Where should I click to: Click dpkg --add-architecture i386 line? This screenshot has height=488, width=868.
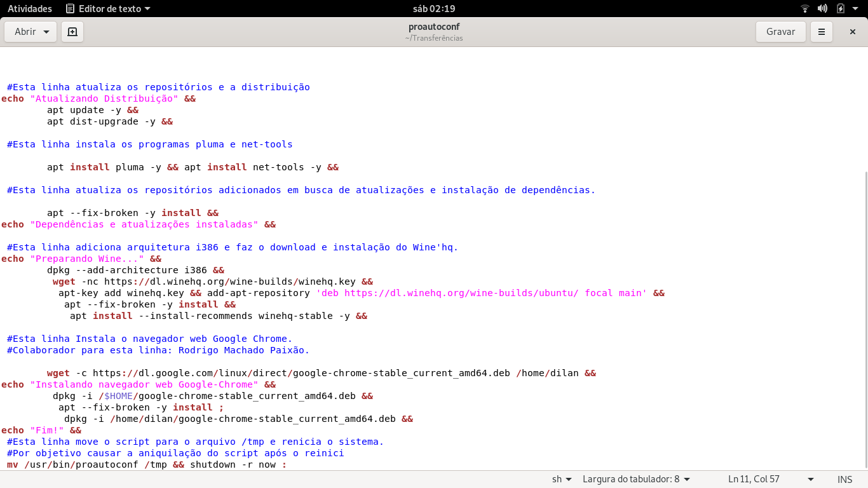135,270
